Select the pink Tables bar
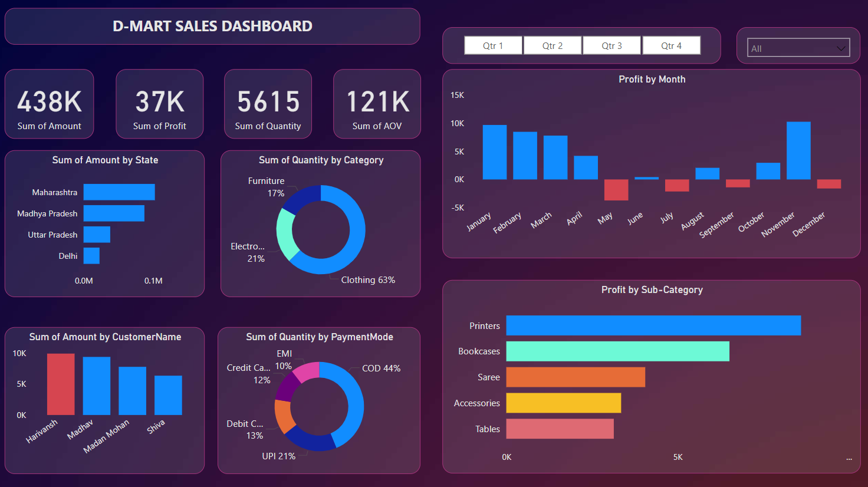The width and height of the screenshot is (868, 487). [x=560, y=429]
